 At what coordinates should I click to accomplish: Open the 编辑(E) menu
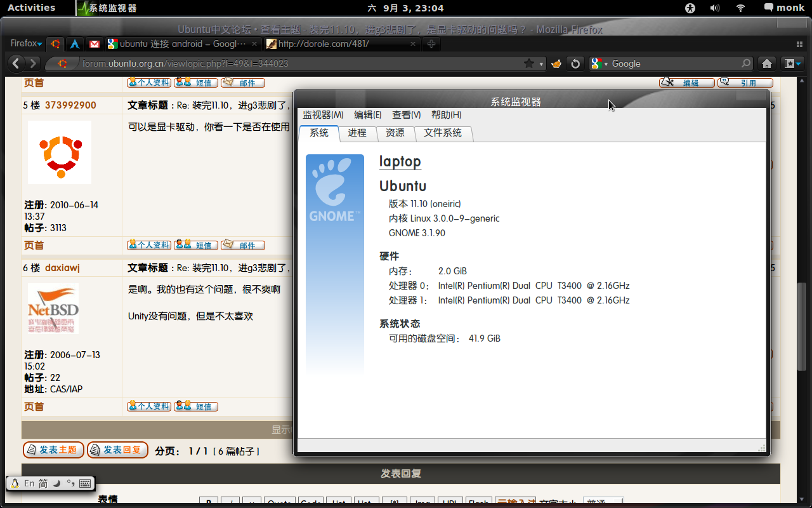pos(368,115)
